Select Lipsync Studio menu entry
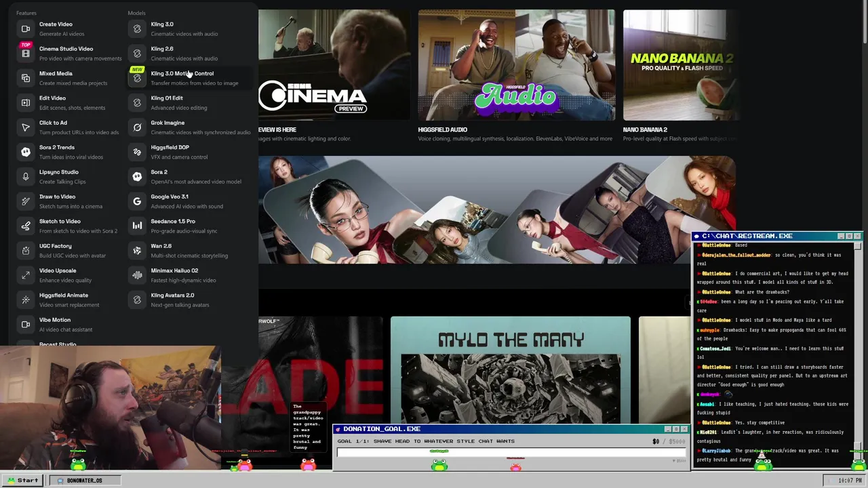The image size is (868, 488). pyautogui.click(x=68, y=176)
